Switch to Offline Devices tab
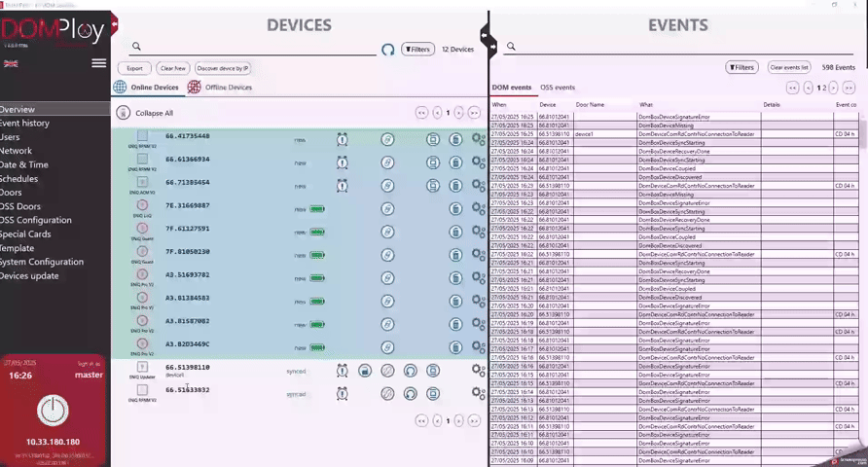This screenshot has width=868, height=467. tap(220, 87)
